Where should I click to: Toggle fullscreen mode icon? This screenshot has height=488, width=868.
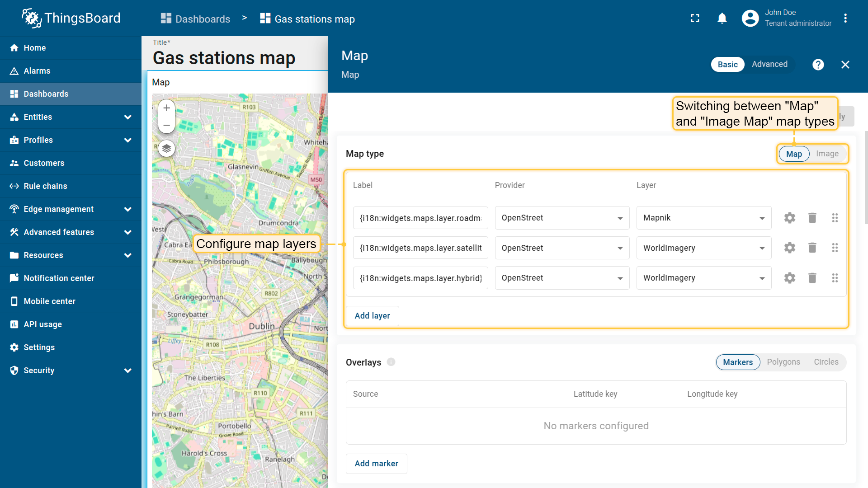(695, 19)
